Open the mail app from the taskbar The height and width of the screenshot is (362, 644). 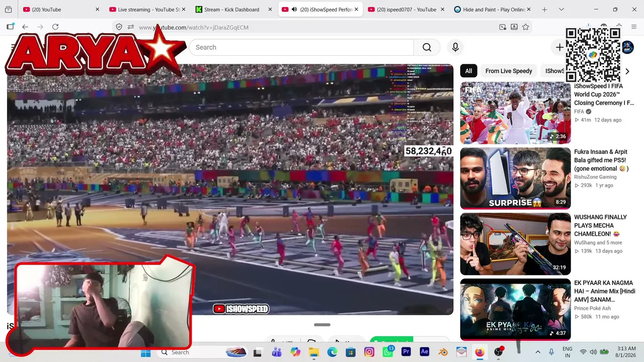(461, 352)
